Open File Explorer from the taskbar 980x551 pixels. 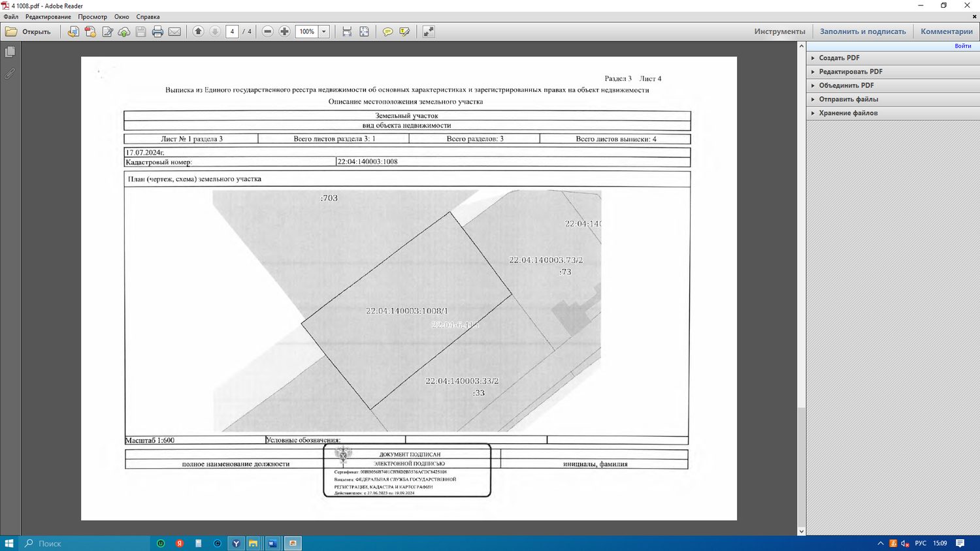point(253,543)
